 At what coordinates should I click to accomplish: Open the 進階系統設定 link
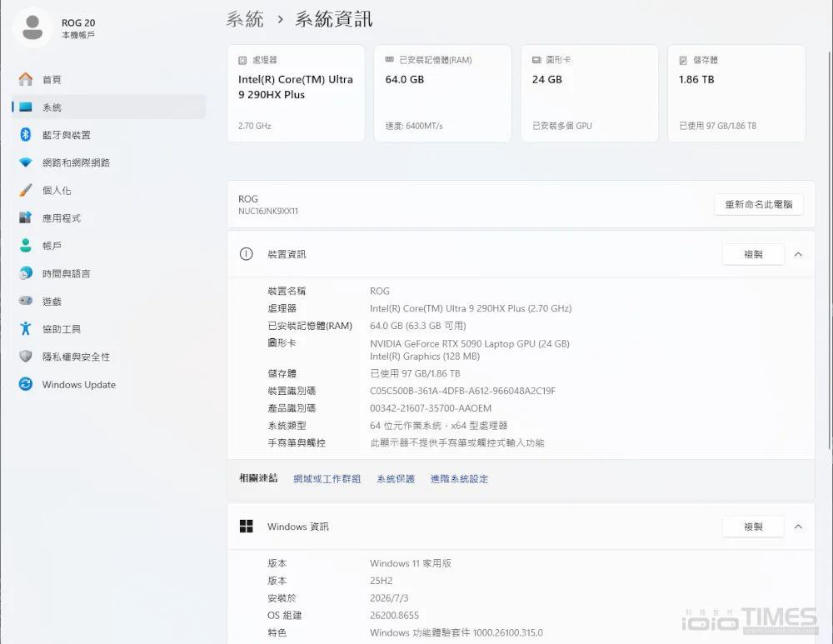coord(459,479)
